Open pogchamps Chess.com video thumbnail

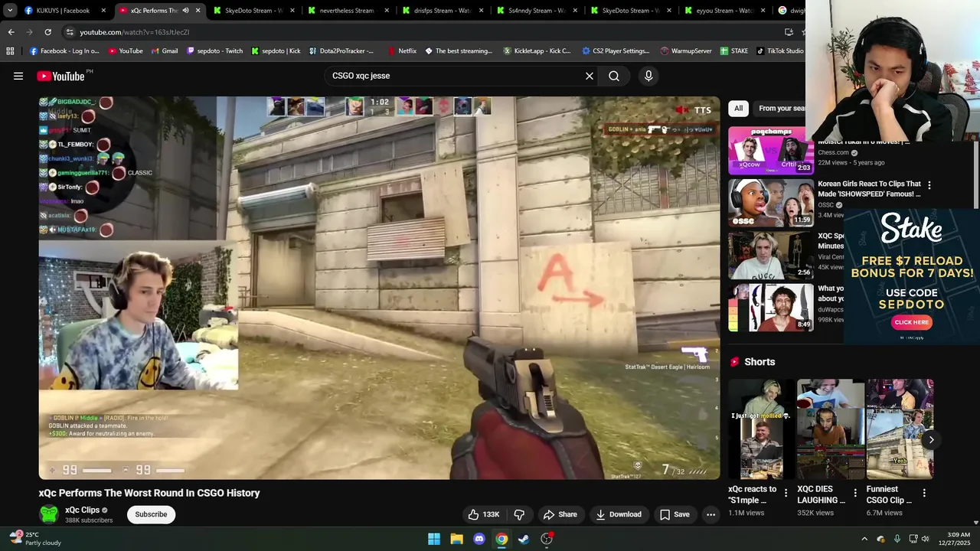(x=770, y=150)
